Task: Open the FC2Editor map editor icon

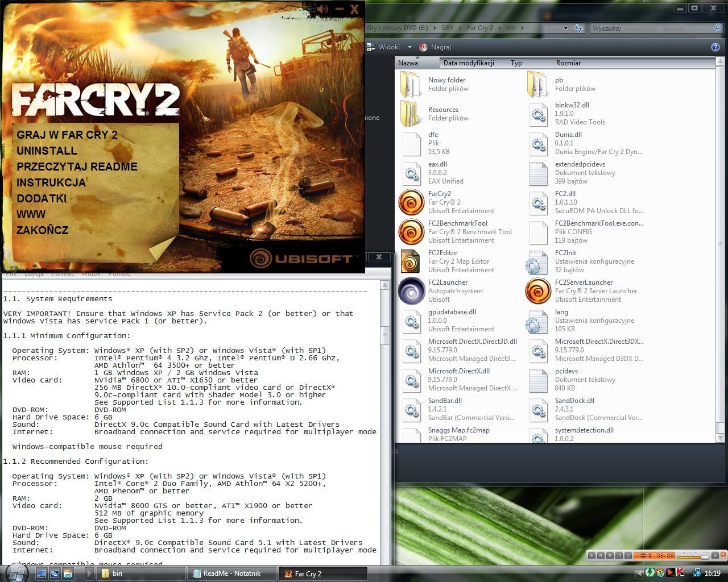Action: [x=411, y=261]
